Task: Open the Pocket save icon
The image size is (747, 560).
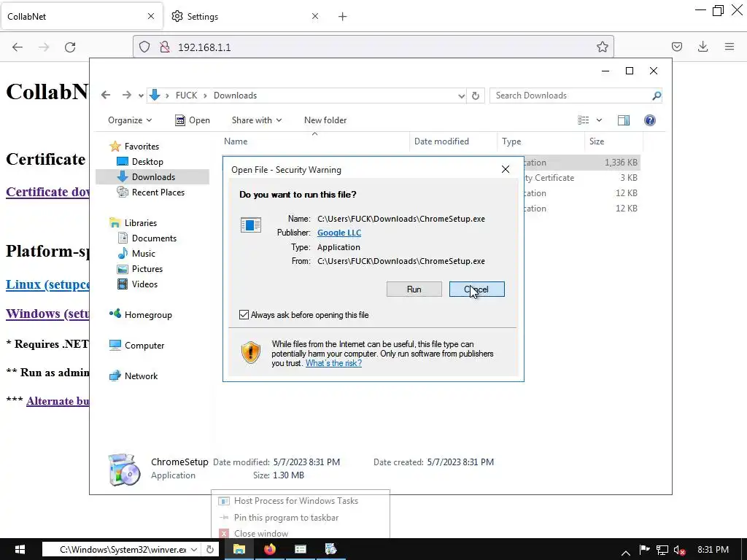Action: pyautogui.click(x=676, y=47)
